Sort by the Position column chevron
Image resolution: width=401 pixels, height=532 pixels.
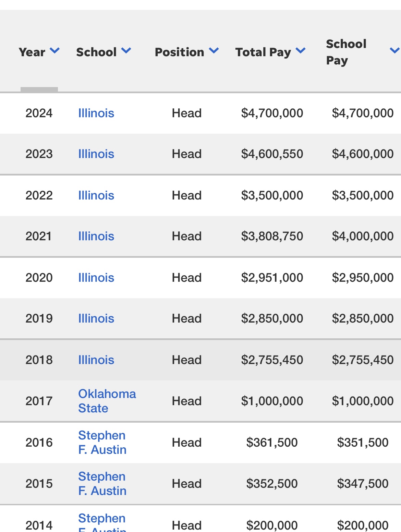(x=214, y=51)
